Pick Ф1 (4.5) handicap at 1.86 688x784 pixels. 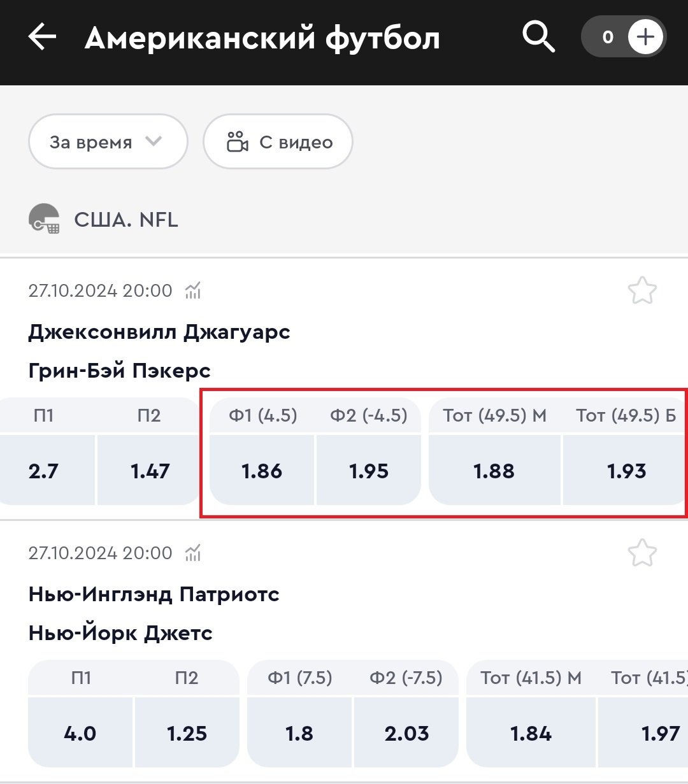tap(262, 471)
